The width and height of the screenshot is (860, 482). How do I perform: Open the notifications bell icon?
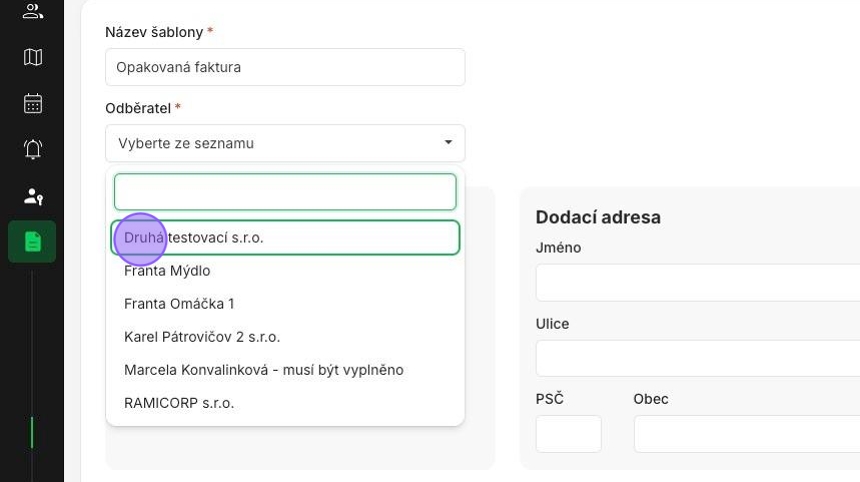(33, 149)
